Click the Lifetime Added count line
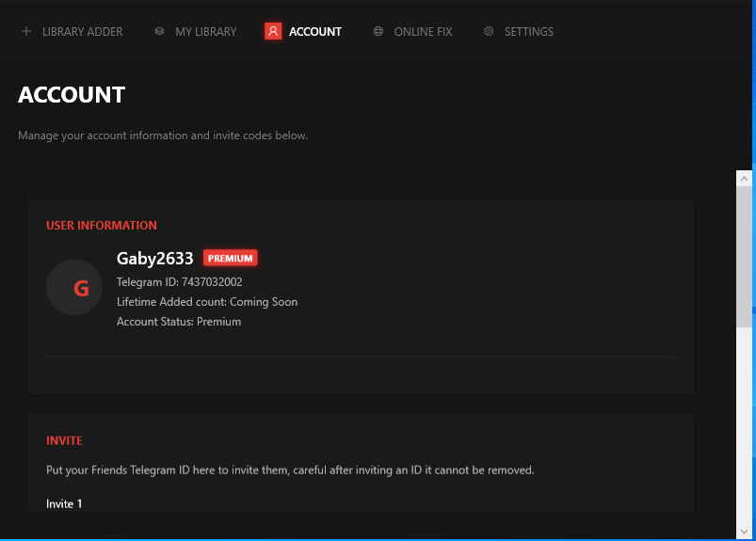756x541 pixels. [x=206, y=302]
